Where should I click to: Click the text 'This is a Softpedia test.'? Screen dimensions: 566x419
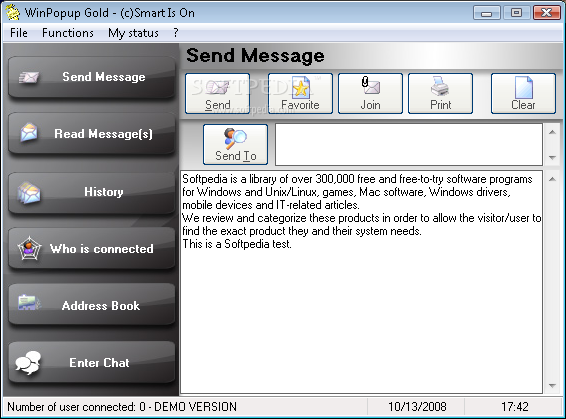click(x=237, y=244)
